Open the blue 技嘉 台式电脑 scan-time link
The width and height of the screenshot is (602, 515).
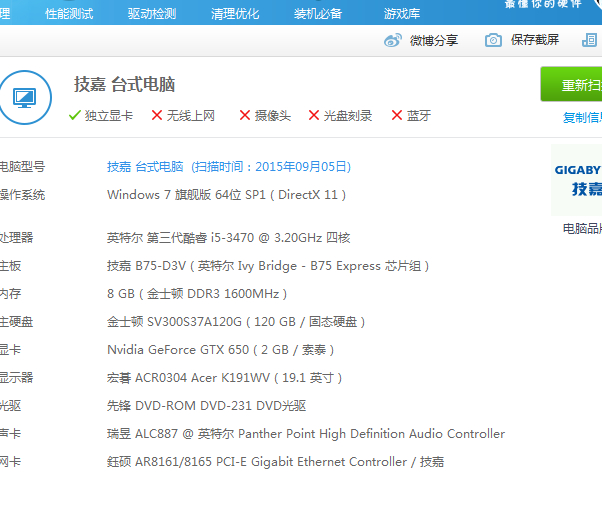pyautogui.click(x=229, y=167)
